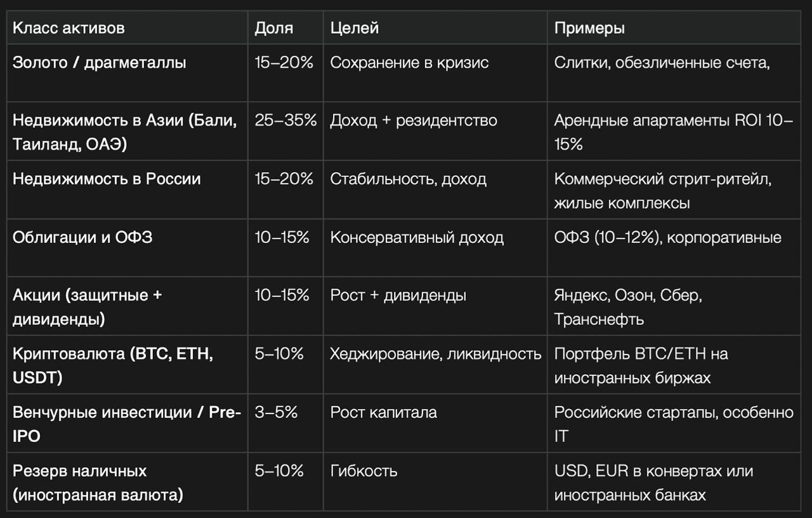This screenshot has width=812, height=518.
Task: Select the 'Резерв наличных' asset cell
Action: [98, 482]
